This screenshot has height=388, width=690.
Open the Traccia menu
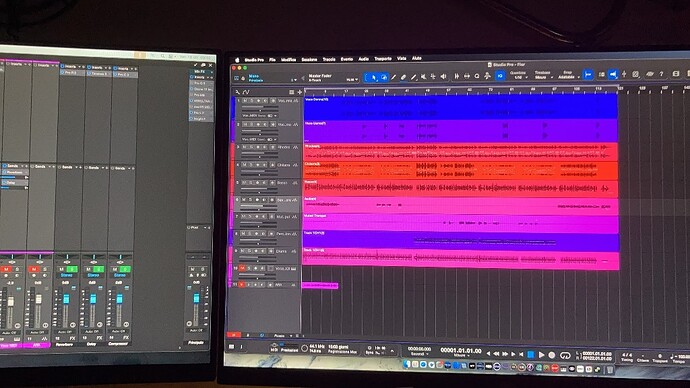click(329, 59)
